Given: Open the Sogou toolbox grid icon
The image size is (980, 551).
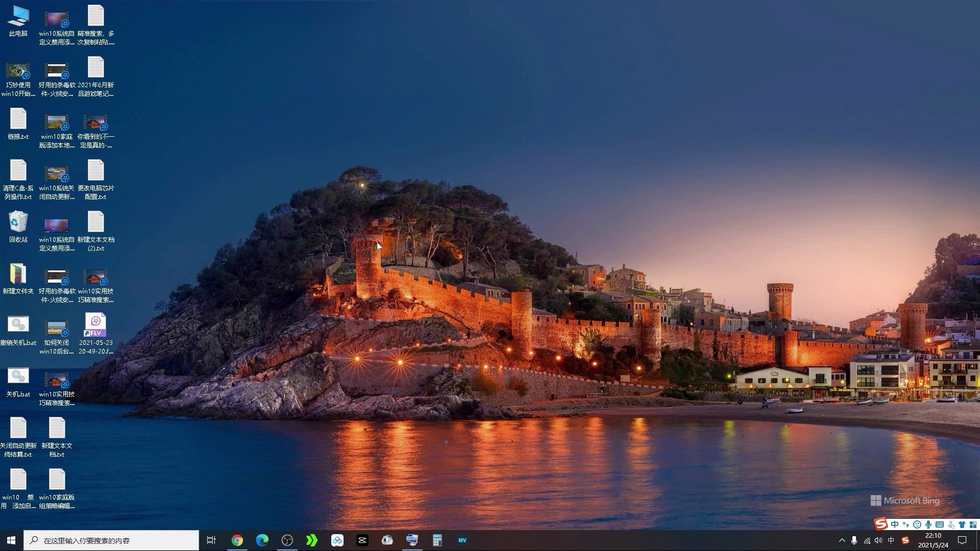Looking at the screenshot, I should (973, 524).
